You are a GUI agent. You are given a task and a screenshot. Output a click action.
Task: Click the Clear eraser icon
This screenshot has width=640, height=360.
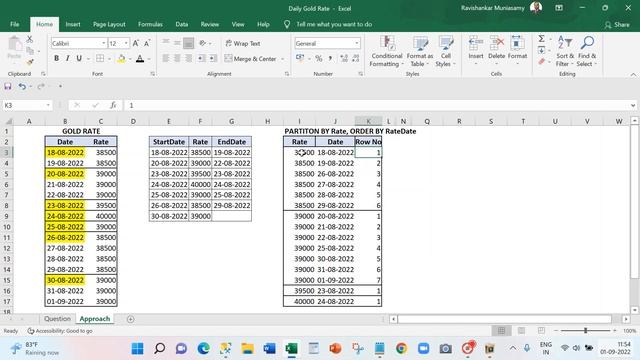[542, 62]
